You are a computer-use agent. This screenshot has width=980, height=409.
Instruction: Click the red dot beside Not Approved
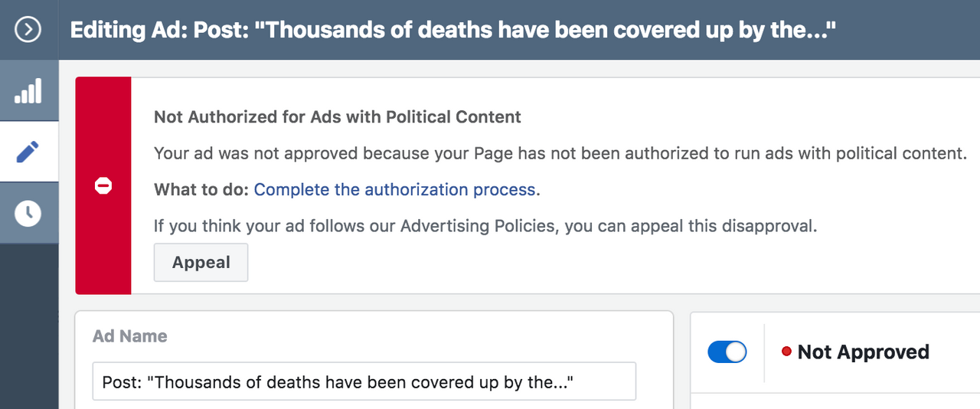click(786, 352)
